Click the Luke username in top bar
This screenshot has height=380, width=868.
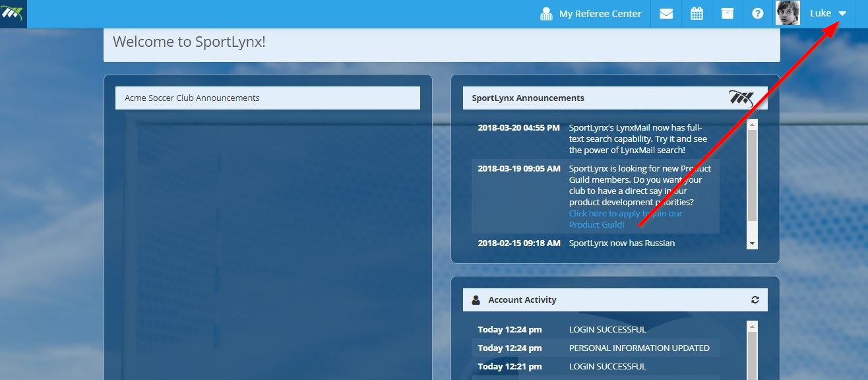[821, 13]
